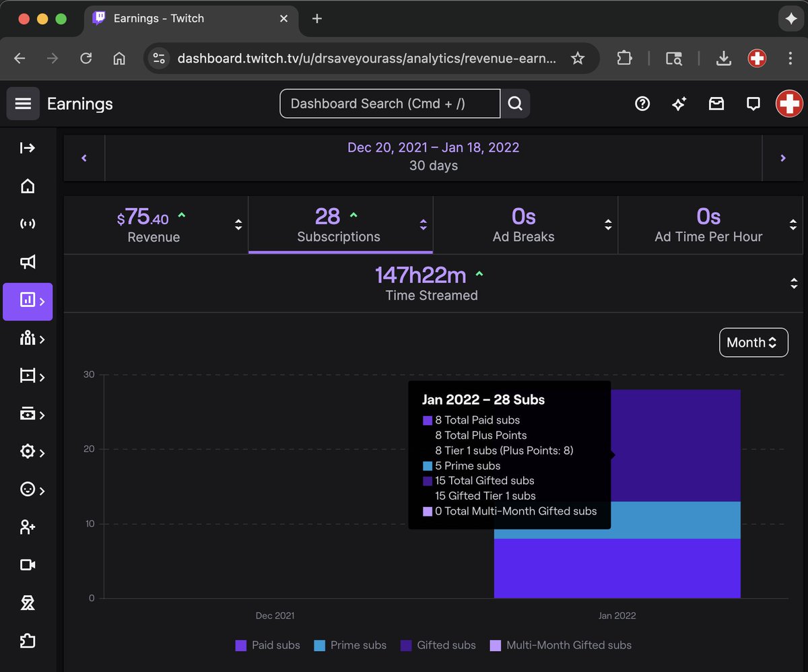This screenshot has height=672, width=808.
Task: Go to Home in the sidebar
Action: coord(28,187)
